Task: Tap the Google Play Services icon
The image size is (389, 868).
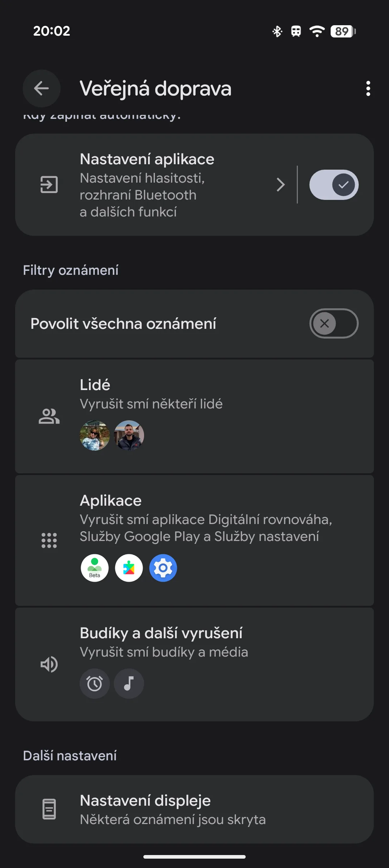Action: 129,568
